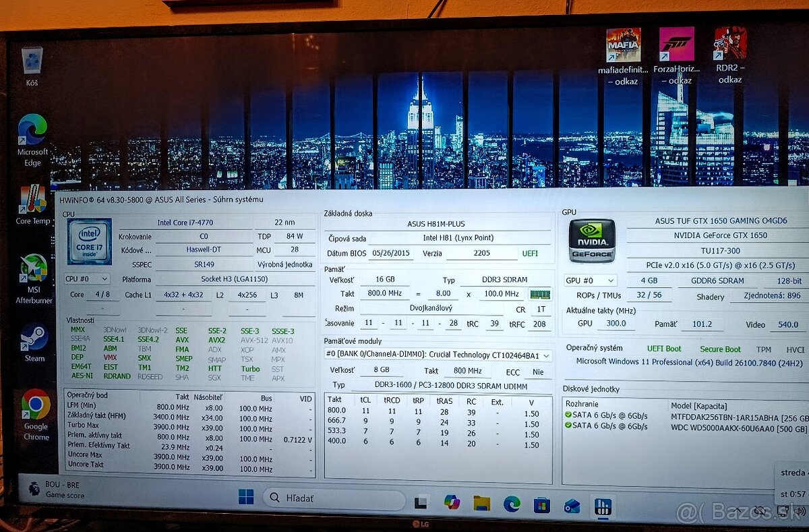This screenshot has height=532, width=809.
Task: Click the green memory clock indicator bar
Action: [x=539, y=294]
